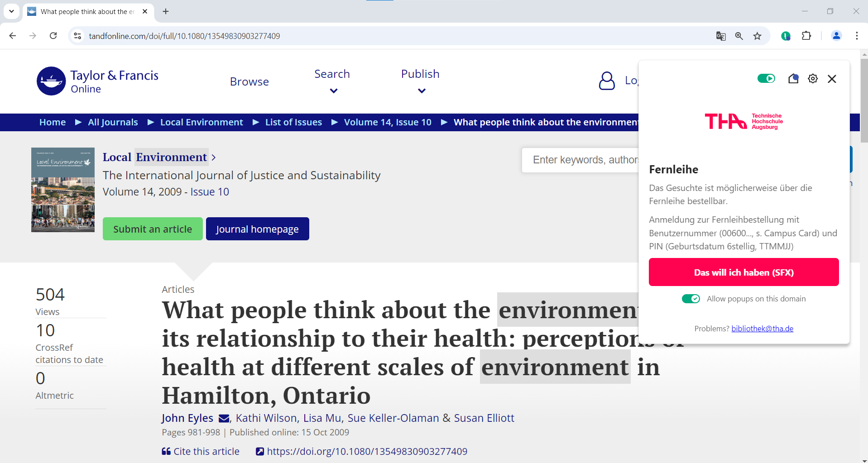Toggle Allow popups on this domain switch

pos(691,299)
